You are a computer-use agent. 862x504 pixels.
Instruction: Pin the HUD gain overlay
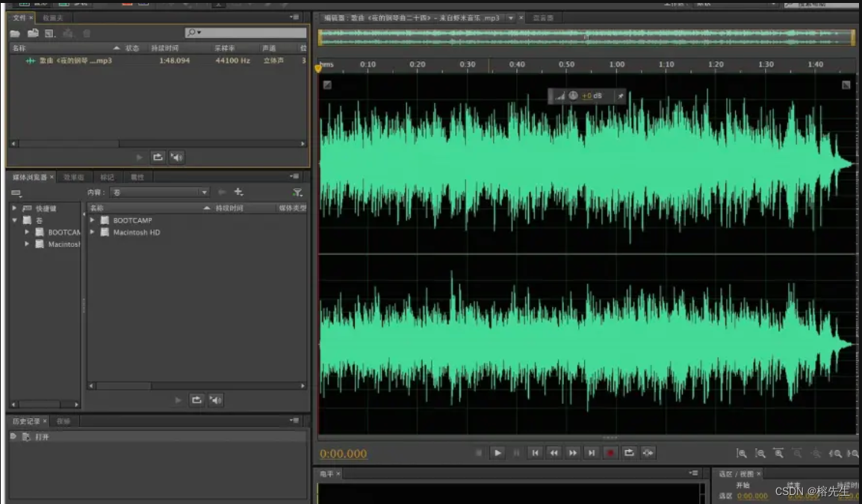(x=621, y=96)
